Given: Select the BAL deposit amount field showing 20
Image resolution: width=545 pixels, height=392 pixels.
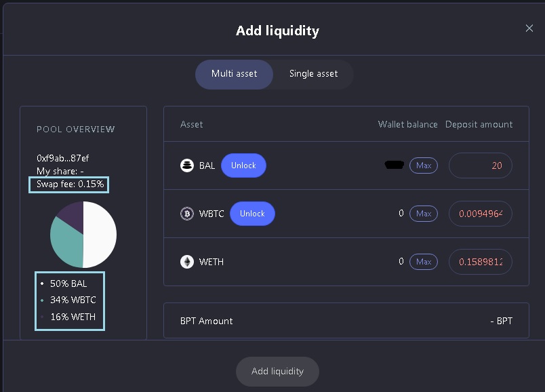Looking at the screenshot, I should point(480,165).
